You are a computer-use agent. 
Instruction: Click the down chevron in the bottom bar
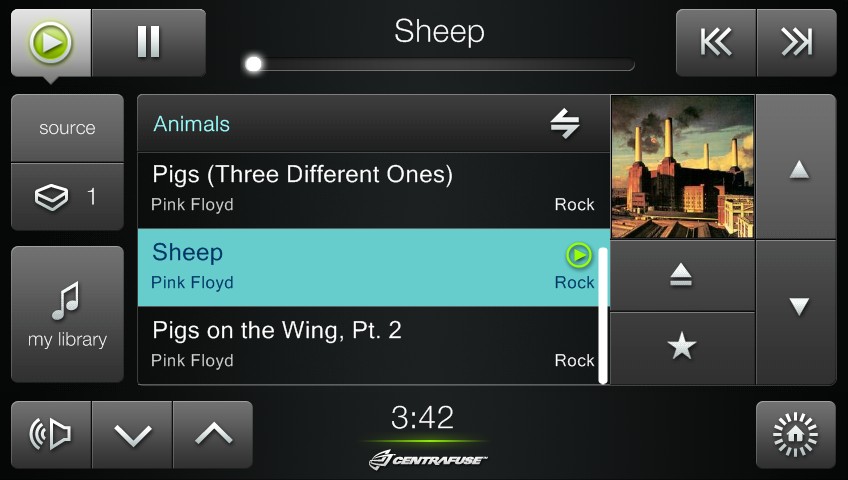click(132, 434)
